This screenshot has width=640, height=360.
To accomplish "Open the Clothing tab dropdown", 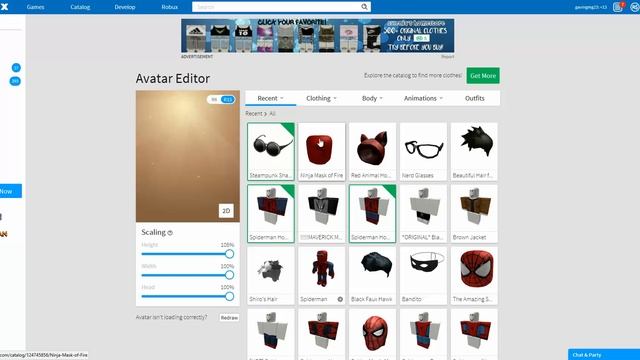I will pyautogui.click(x=321, y=98).
